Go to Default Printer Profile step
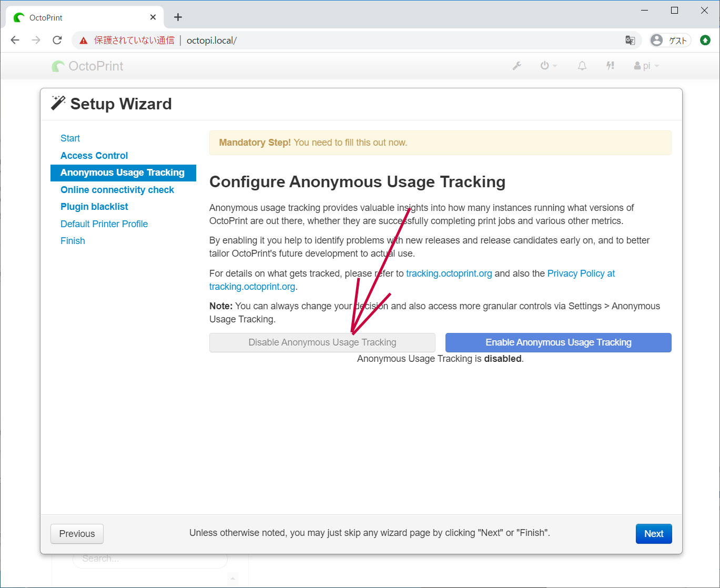The width and height of the screenshot is (720, 588). click(x=104, y=224)
